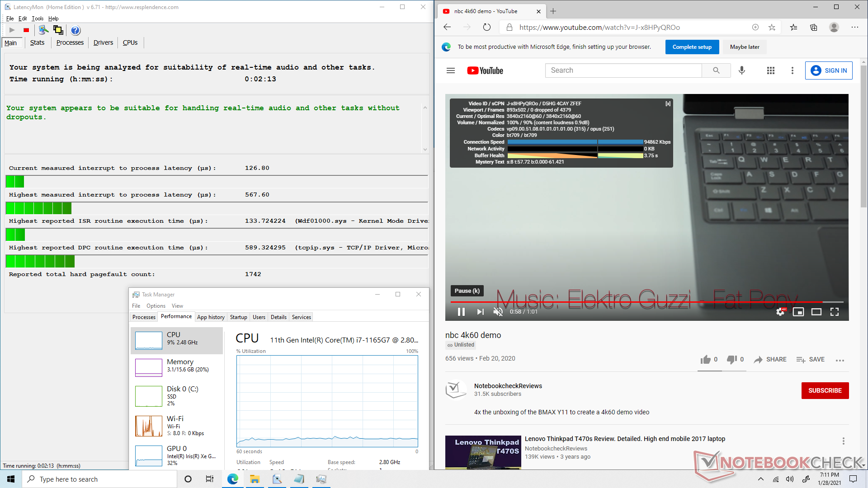This screenshot has width=868, height=488.
Task: Switch to LatencyMon Drivers tab
Action: point(103,42)
